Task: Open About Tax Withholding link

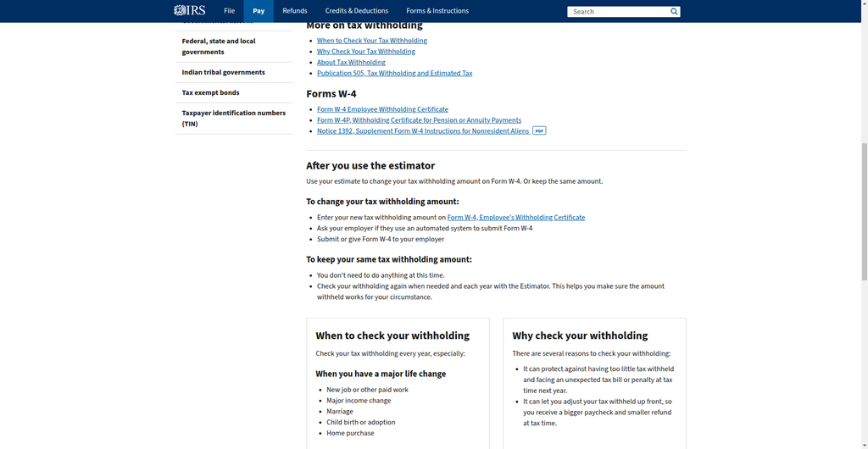Action: click(352, 63)
